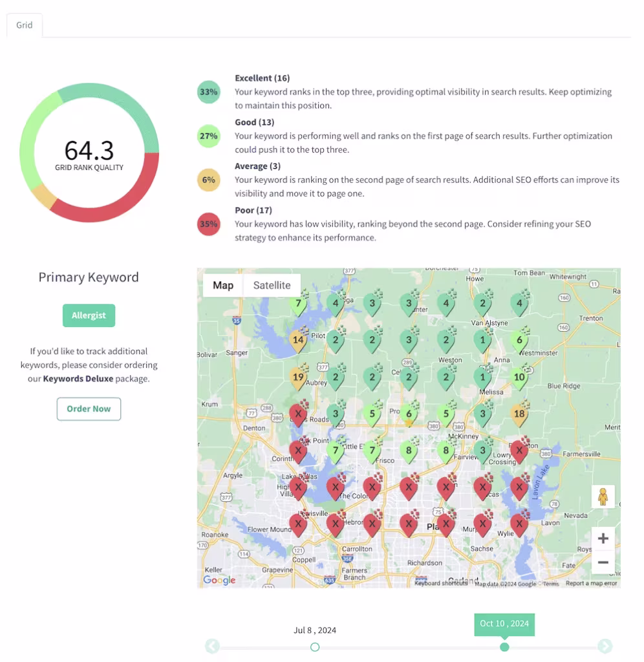The height and width of the screenshot is (662, 644).
Task: Zoom in on the map
Action: (603, 538)
